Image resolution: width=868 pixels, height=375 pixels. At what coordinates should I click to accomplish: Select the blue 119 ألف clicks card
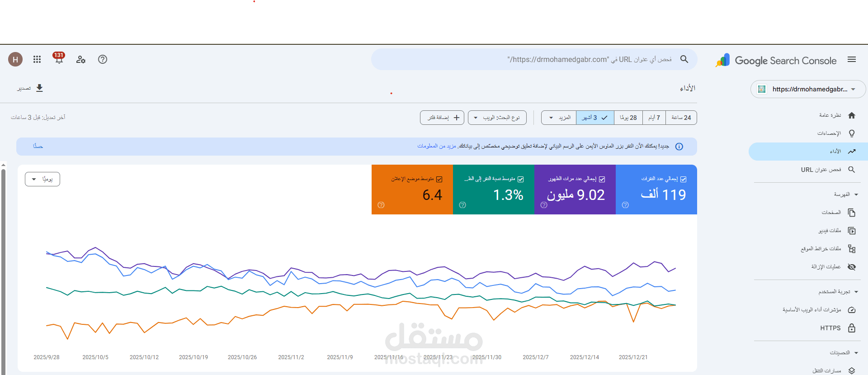pos(656,190)
